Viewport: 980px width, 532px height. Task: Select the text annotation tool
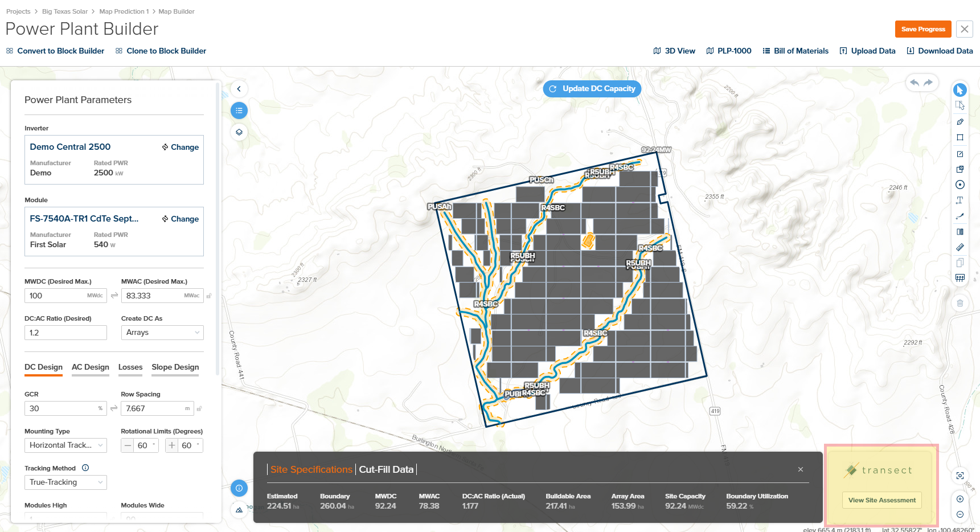pos(960,200)
